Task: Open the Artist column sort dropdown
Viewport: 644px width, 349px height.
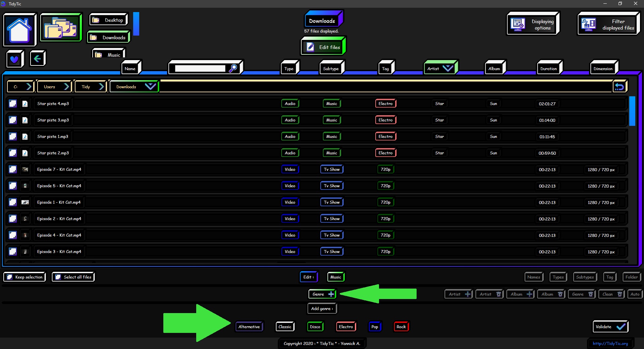Action: [x=448, y=68]
